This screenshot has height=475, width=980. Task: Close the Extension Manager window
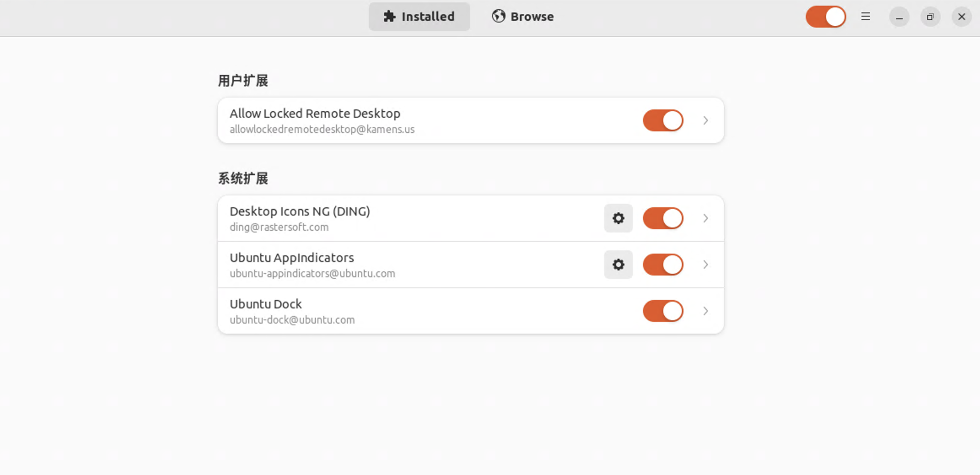[x=961, y=17]
